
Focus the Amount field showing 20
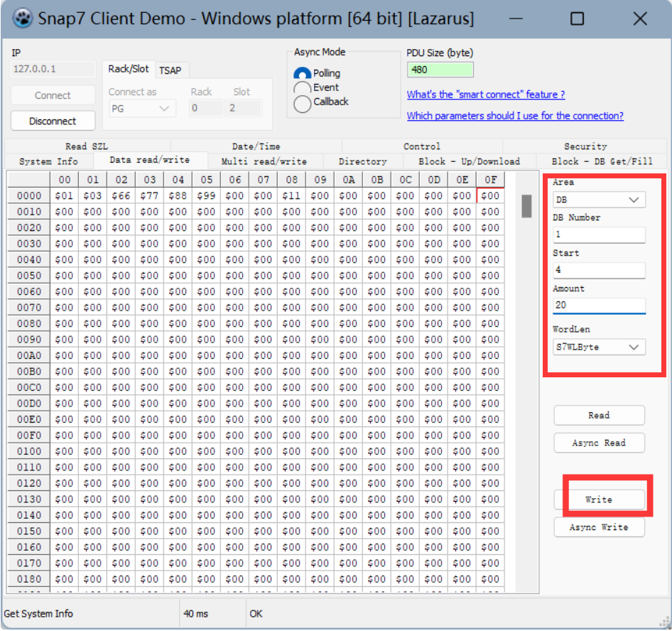[599, 306]
